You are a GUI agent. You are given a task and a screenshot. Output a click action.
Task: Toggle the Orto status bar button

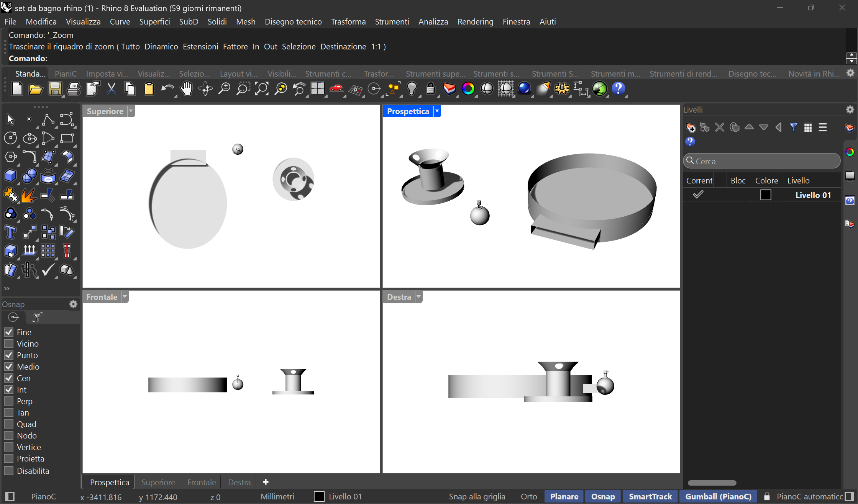coord(529,497)
